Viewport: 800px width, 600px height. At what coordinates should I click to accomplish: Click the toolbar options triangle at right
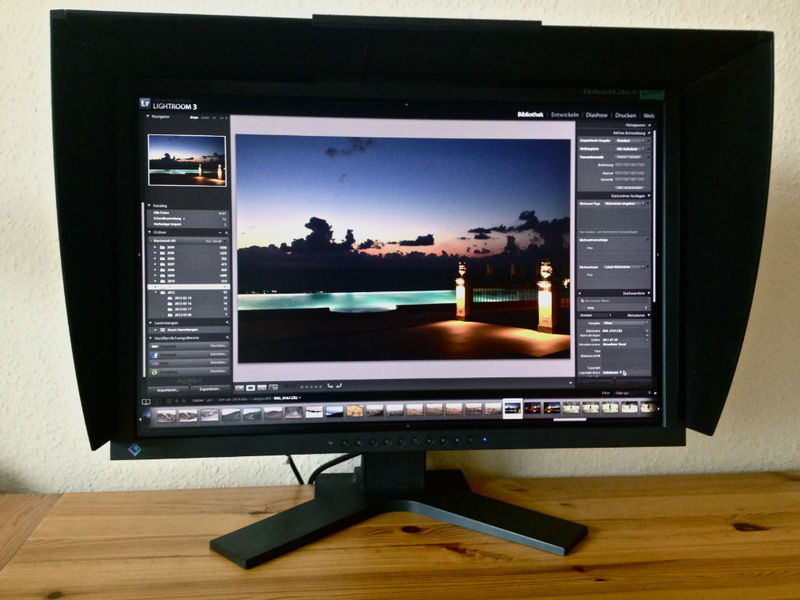tap(570, 382)
